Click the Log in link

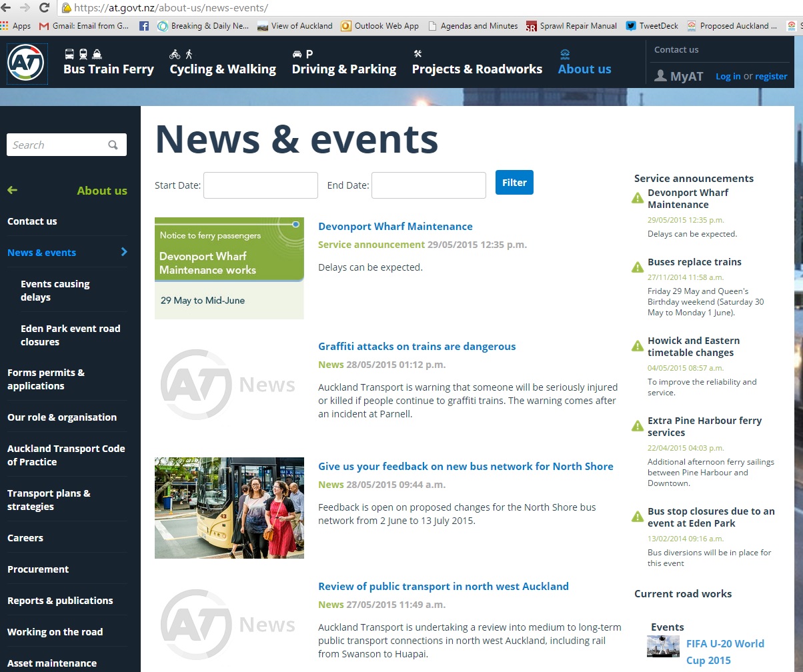click(728, 77)
